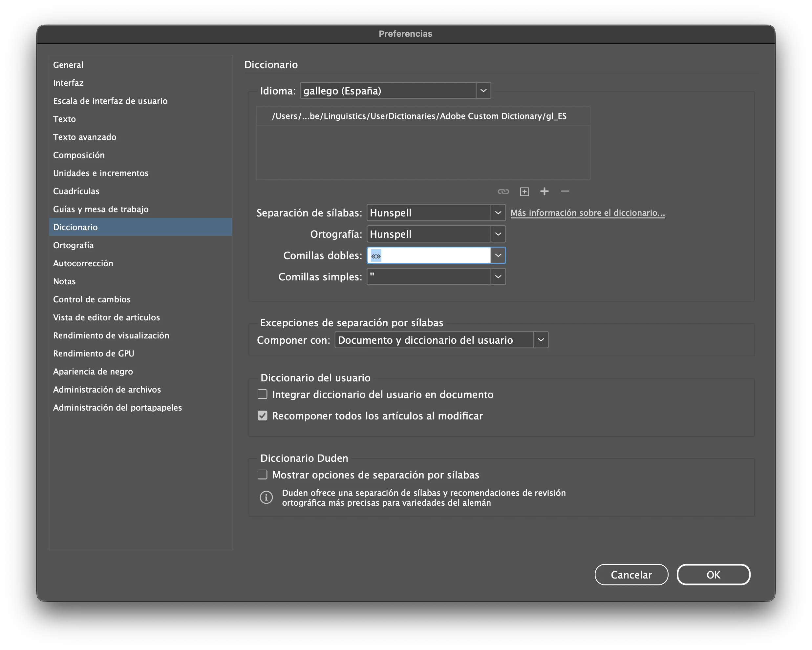Expand the Componer con dropdown
Viewport: 812px width, 650px height.
click(x=541, y=340)
